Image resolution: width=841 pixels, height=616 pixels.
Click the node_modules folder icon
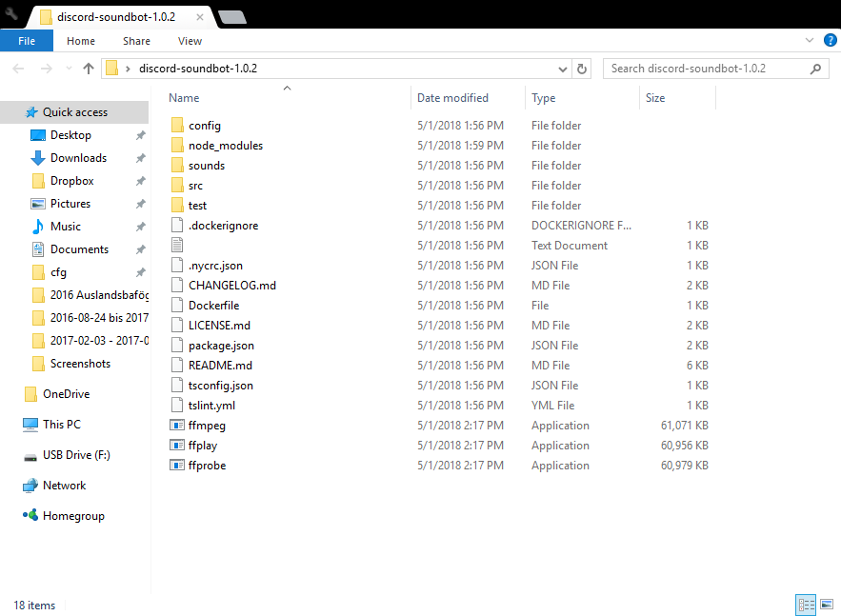[x=177, y=146]
